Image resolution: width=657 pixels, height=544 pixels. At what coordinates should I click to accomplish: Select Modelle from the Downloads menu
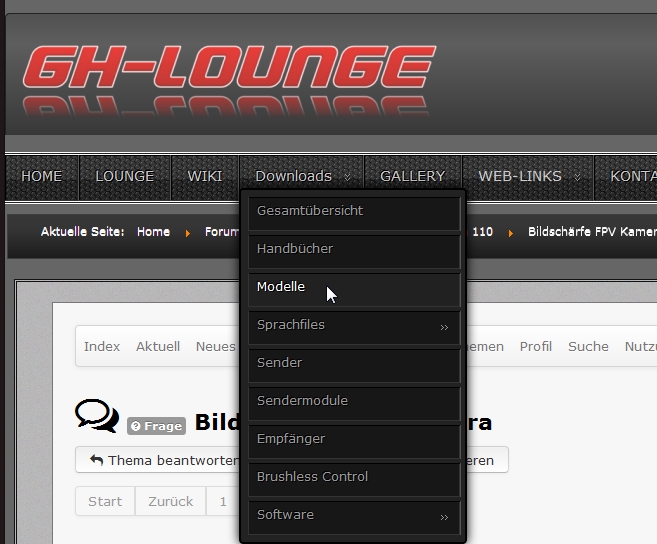click(x=281, y=287)
